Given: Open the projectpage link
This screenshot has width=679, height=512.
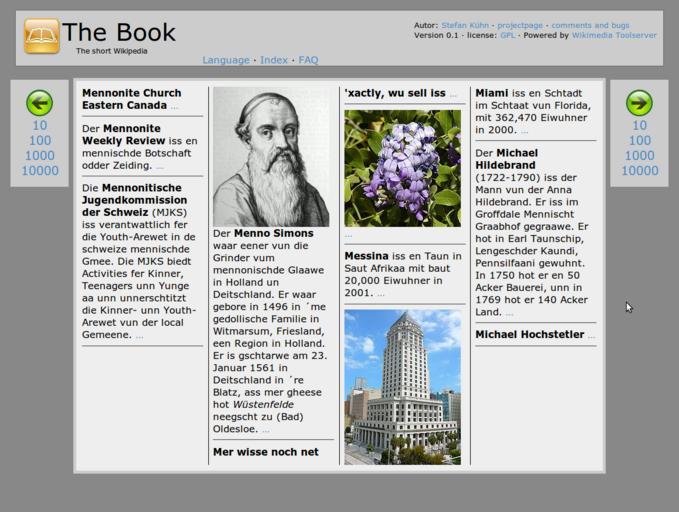Looking at the screenshot, I should [x=520, y=25].
